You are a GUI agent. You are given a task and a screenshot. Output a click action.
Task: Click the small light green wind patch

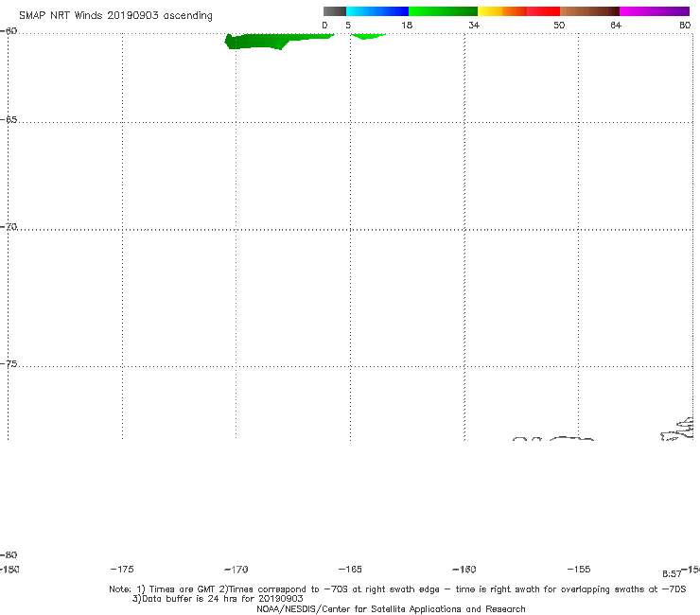[x=367, y=36]
